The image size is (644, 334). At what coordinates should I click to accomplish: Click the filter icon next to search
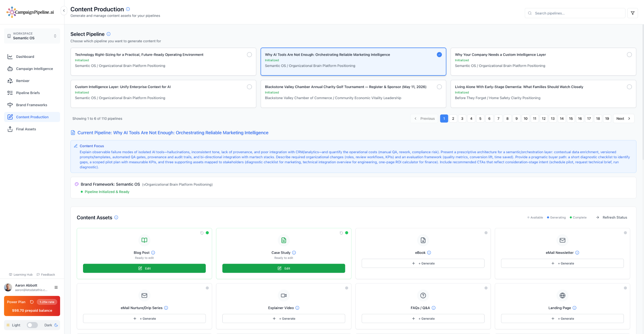[x=633, y=13]
